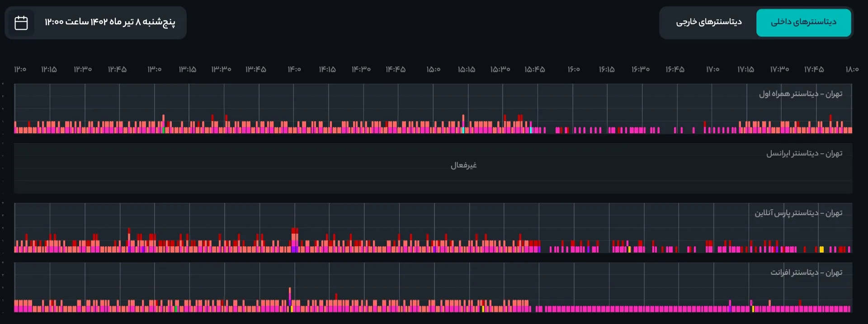Switch to the دیتاسنترهای خارجی tab
868x324 pixels.
click(x=708, y=22)
